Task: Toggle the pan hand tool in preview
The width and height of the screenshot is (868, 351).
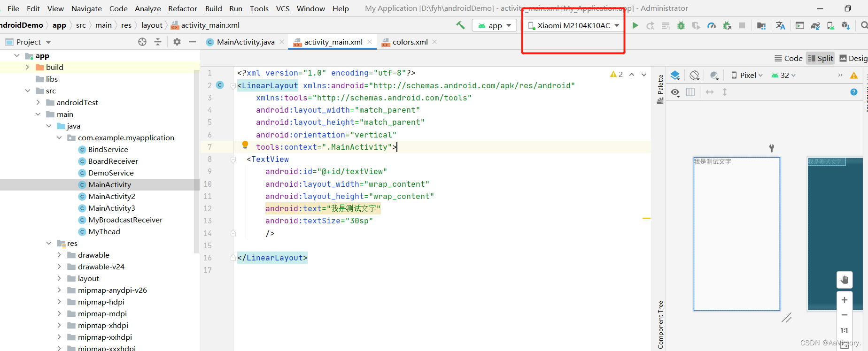Action: [845, 280]
